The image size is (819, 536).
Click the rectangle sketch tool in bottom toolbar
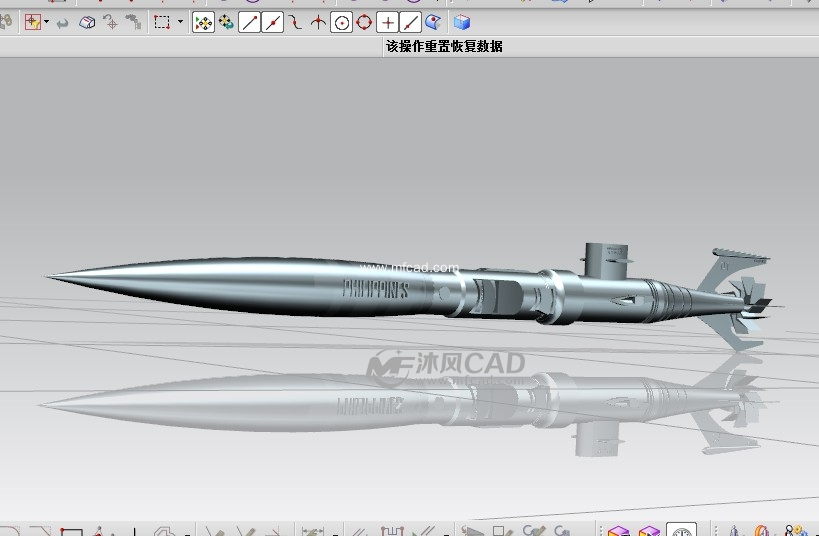click(71, 531)
